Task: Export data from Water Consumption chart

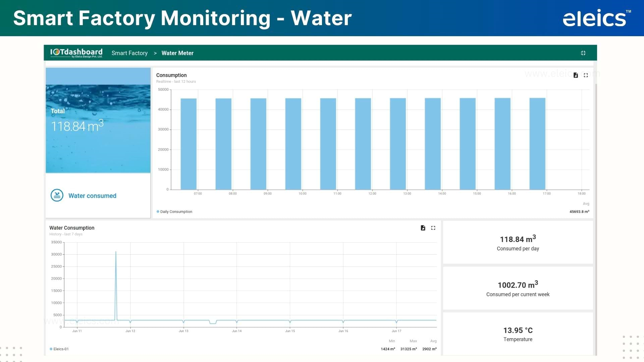Action: tap(423, 228)
